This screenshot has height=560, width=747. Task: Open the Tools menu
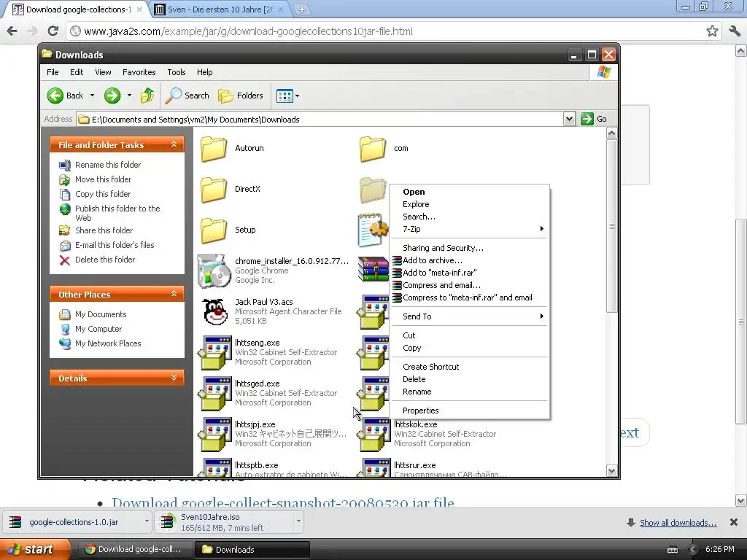(177, 72)
